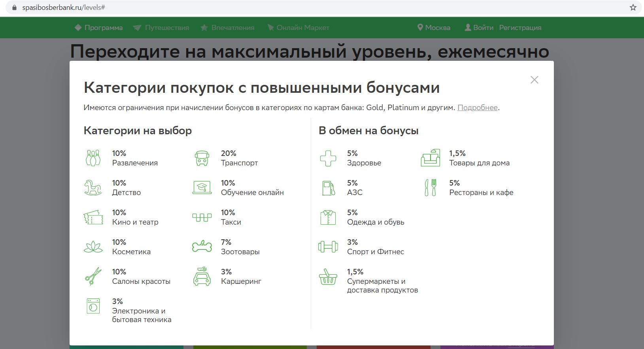Screen dimensions: 644x349
Task: Click the Обучение онлайн label
Action: 252,193
